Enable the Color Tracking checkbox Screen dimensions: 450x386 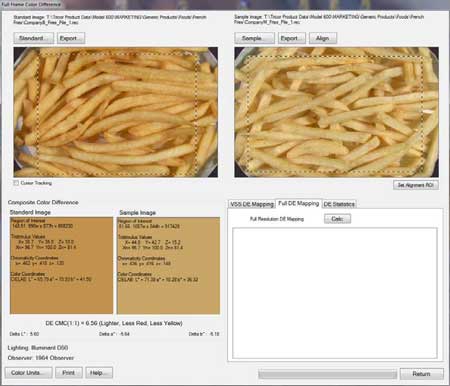point(16,183)
